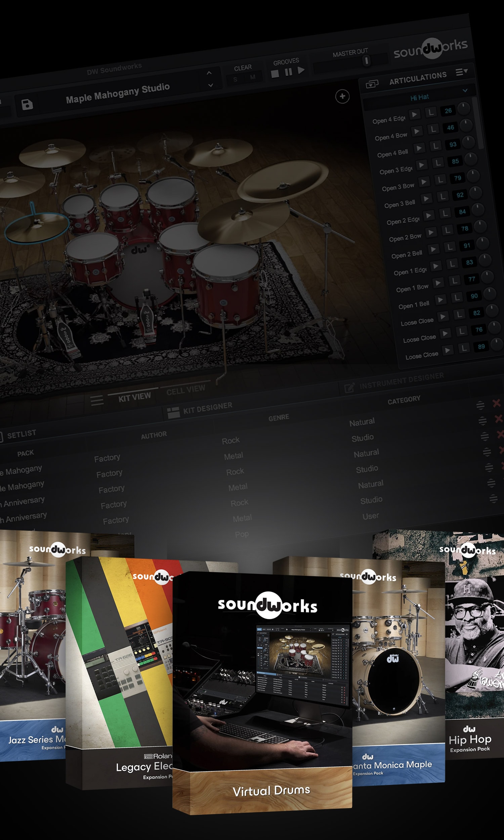This screenshot has height=840, width=504.
Task: Add a new instrument with the plus icon
Action: (x=342, y=96)
